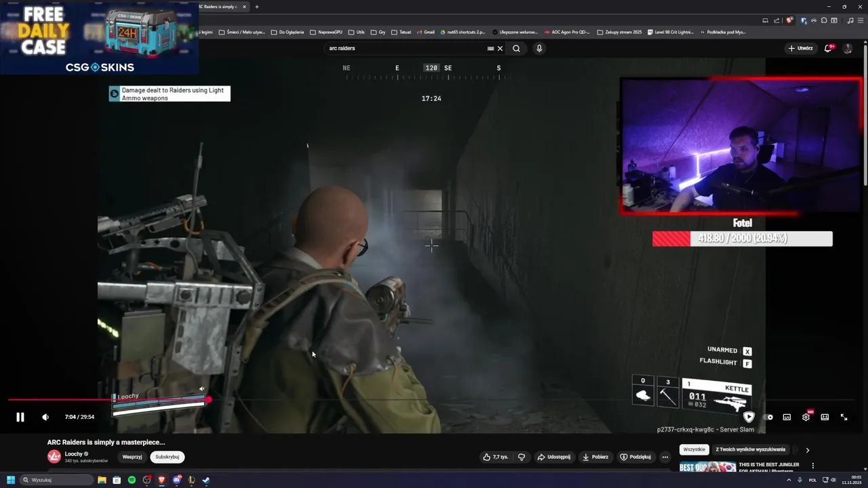Click the Subskrybuj button
Screen dimensions: 868x488
[x=167, y=457]
